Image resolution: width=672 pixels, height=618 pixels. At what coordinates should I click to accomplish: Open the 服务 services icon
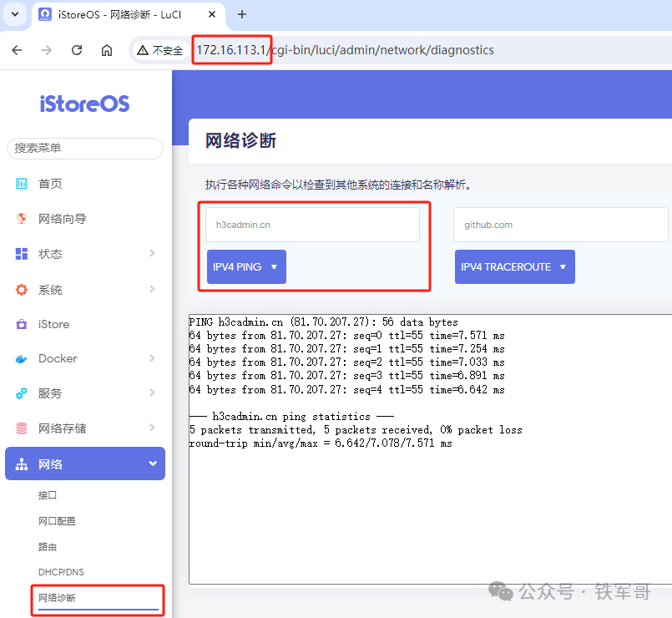[21, 393]
